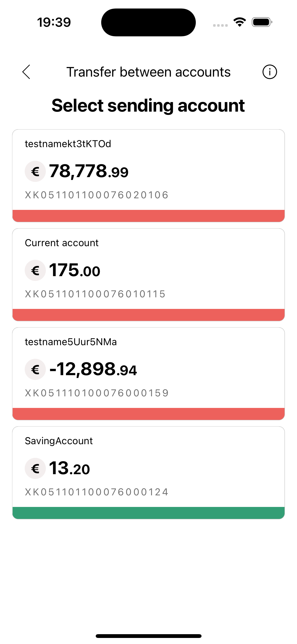This screenshot has height=644, width=297.
Task: Click IBAN ending in 010115
Action: point(95,294)
